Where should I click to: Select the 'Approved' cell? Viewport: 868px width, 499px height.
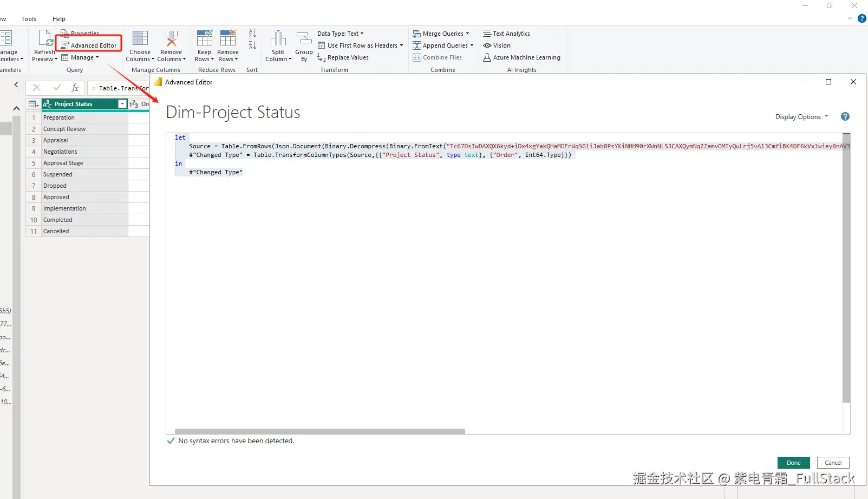[x=84, y=197]
